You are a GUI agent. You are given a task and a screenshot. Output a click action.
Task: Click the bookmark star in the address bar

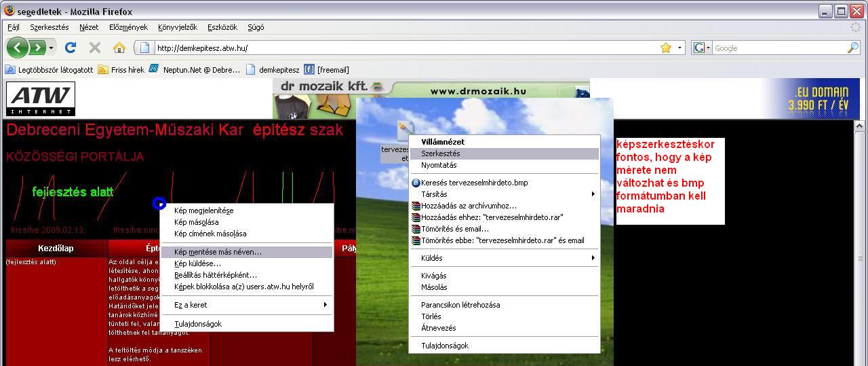(666, 48)
